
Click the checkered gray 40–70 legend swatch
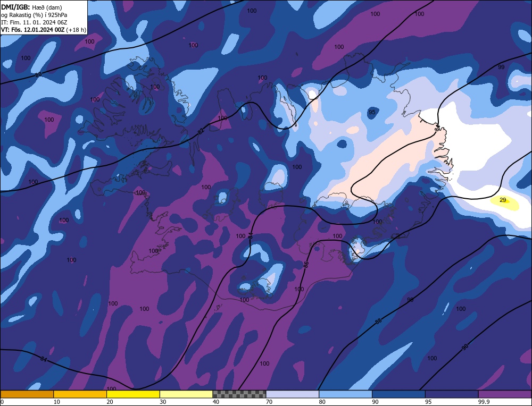point(239,394)
